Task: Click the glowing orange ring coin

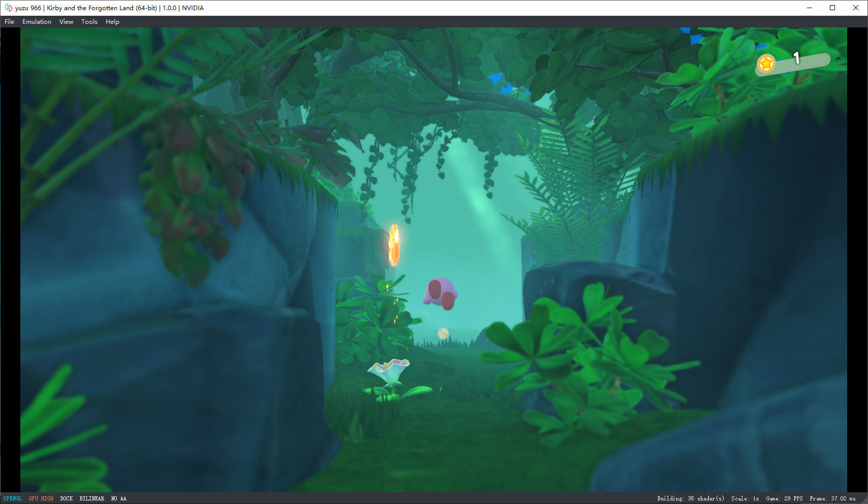Action: click(394, 245)
